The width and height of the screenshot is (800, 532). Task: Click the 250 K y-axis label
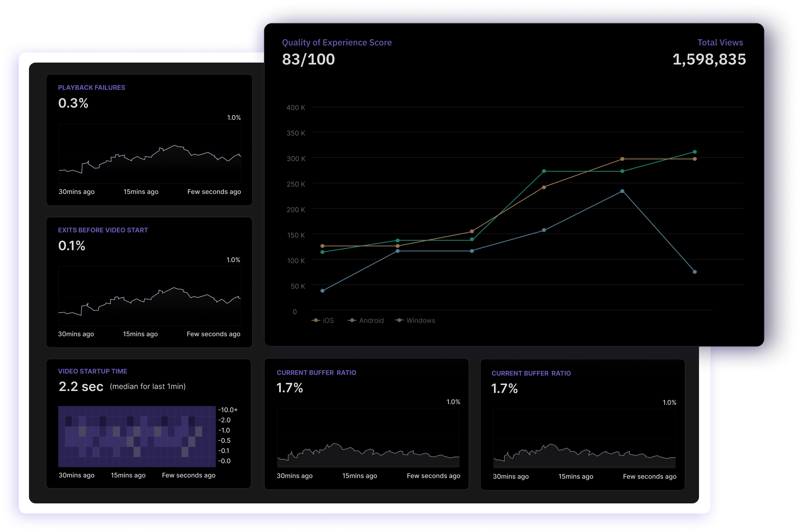(296, 184)
